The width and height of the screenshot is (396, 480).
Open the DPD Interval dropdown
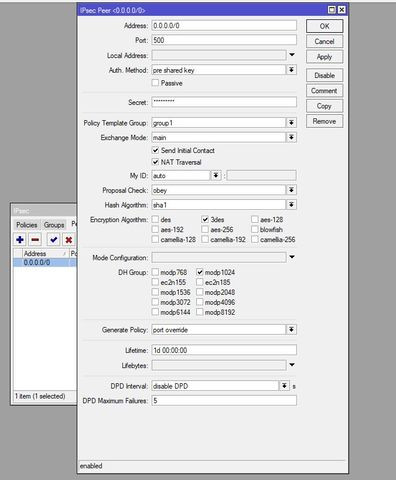point(284,386)
